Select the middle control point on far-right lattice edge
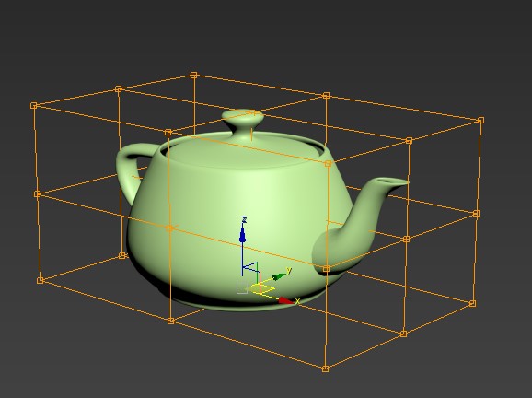The width and height of the screenshot is (532, 398). [x=477, y=213]
